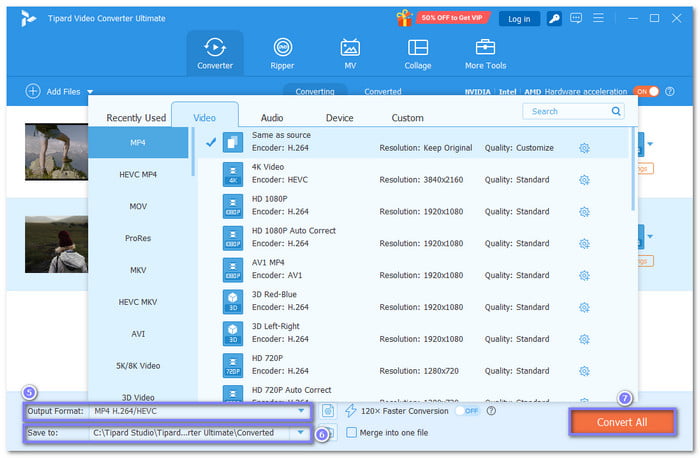700x458 pixels.
Task: Click the 50% OFF to Get VIP banner
Action: (x=452, y=18)
